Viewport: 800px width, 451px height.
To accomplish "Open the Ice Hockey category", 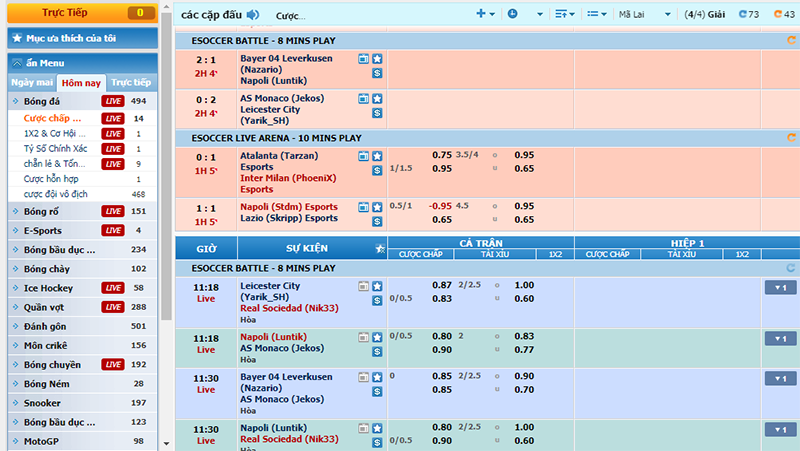I will click(82, 288).
